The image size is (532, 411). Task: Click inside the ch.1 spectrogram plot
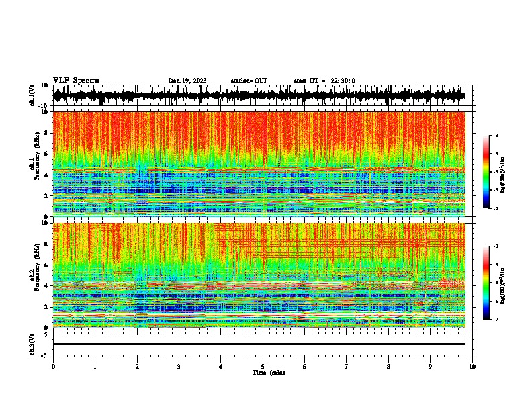point(259,164)
